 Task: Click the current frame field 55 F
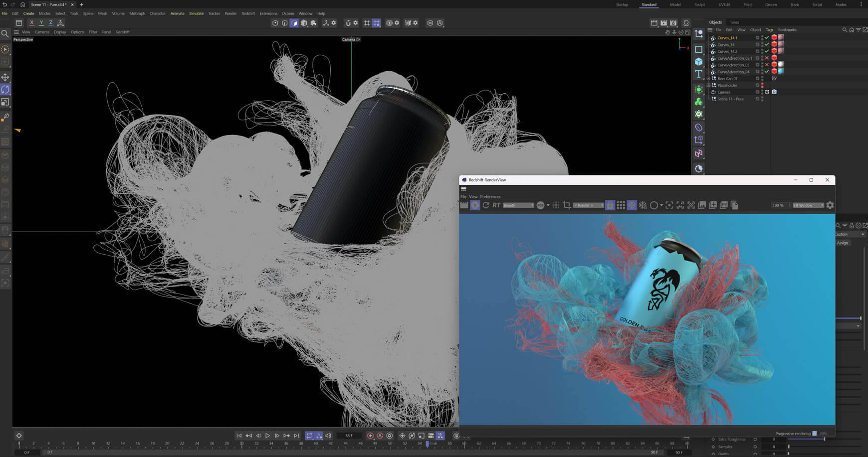pos(349,436)
